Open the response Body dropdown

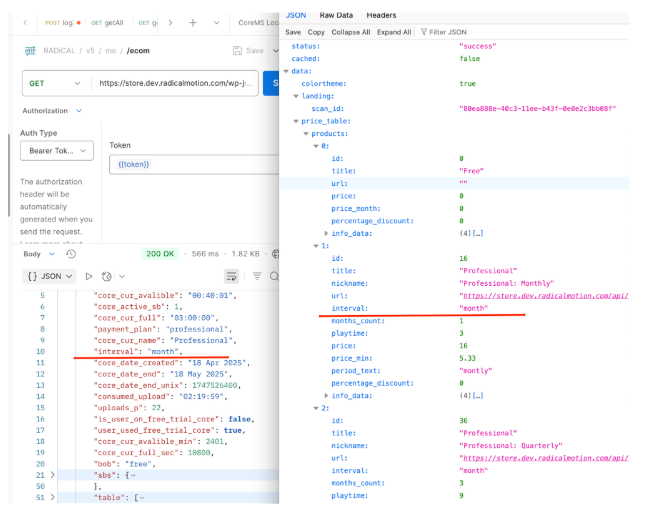[x=39, y=254]
